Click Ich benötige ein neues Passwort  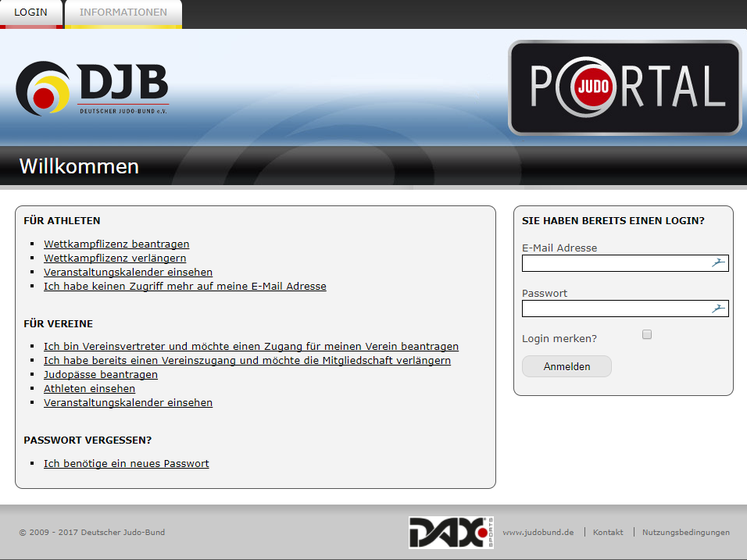coord(127,464)
